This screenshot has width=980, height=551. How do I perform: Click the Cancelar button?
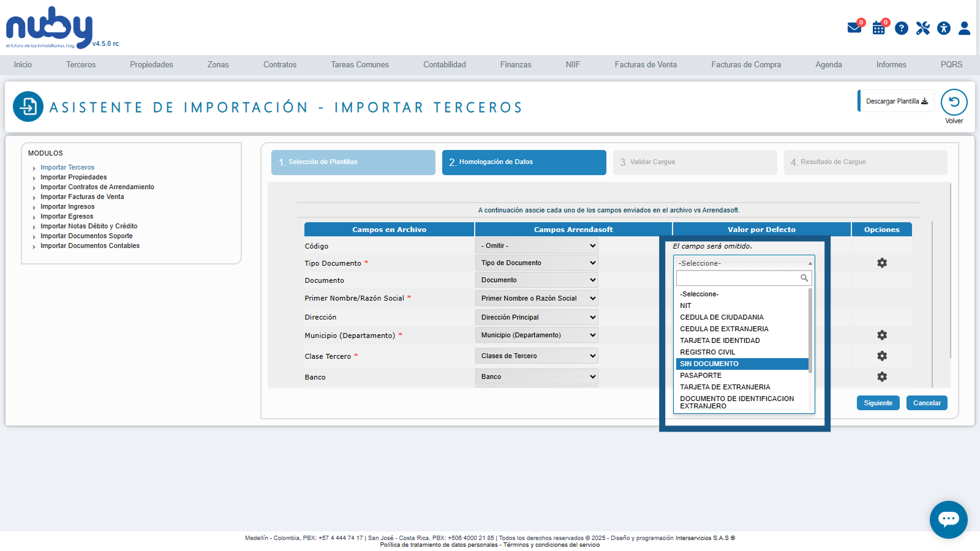pyautogui.click(x=927, y=403)
